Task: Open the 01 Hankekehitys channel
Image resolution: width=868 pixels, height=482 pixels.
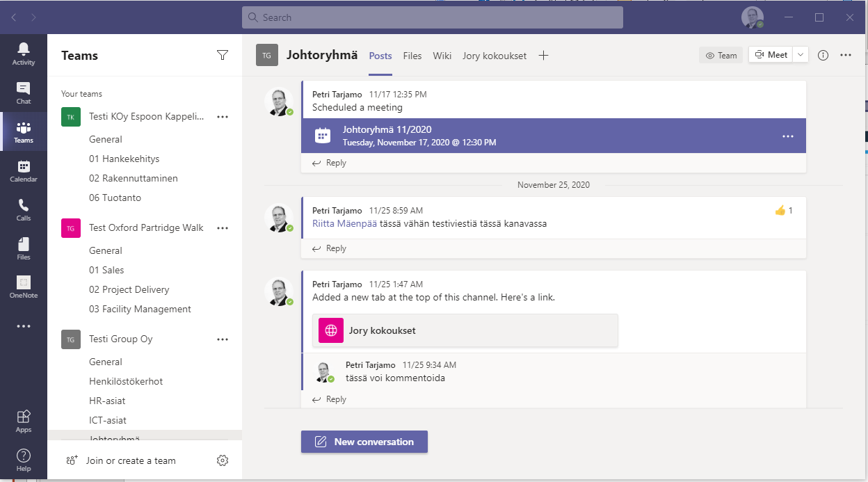Action: 124,159
